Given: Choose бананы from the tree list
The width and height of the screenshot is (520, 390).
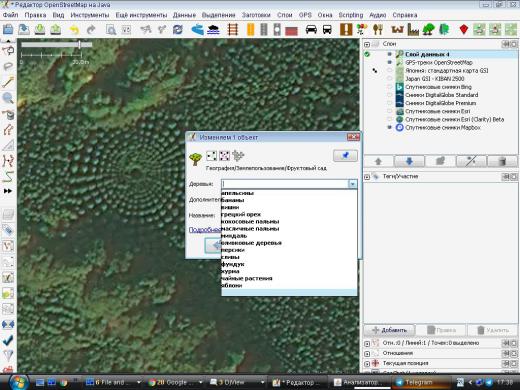Looking at the screenshot, I should click(289, 200).
